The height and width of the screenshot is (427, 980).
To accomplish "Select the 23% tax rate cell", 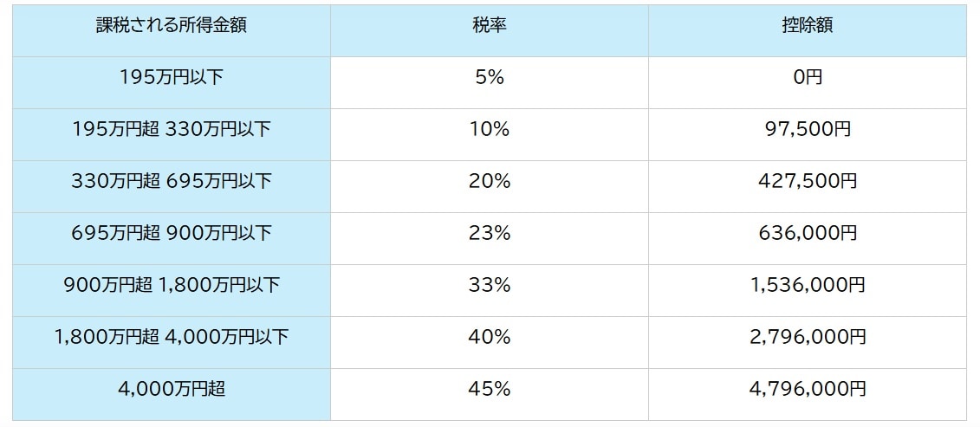I will (x=490, y=233).
